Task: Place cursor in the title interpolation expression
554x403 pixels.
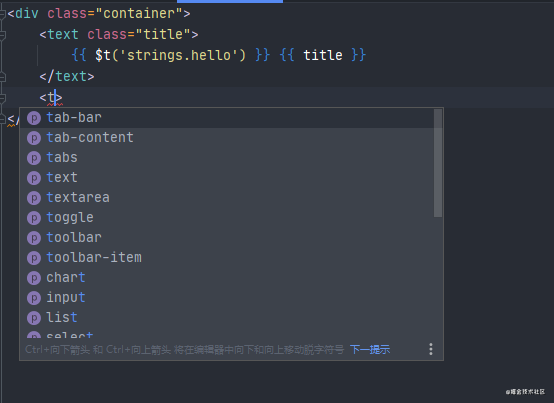Action: coord(323,55)
